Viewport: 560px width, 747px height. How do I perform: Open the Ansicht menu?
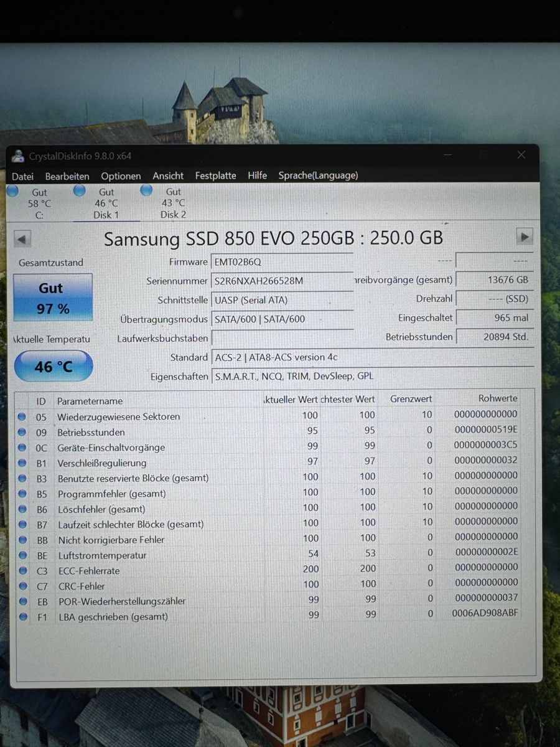pos(168,176)
